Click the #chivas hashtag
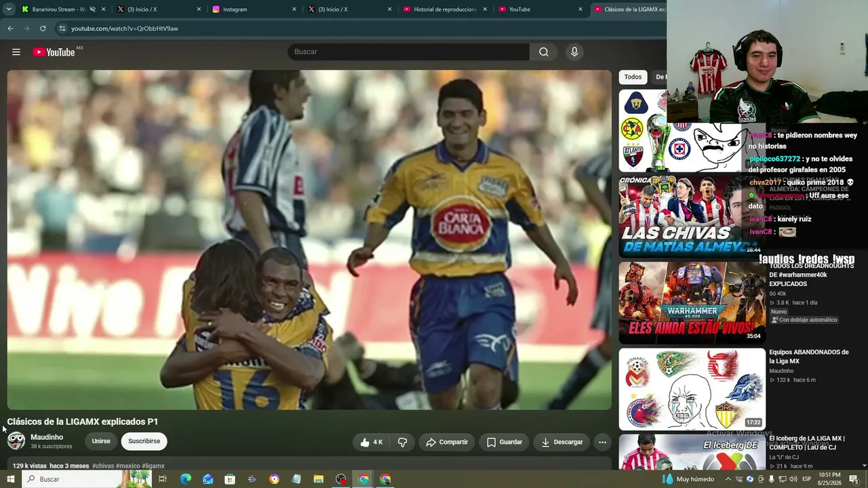The width and height of the screenshot is (868, 488). [x=103, y=466]
